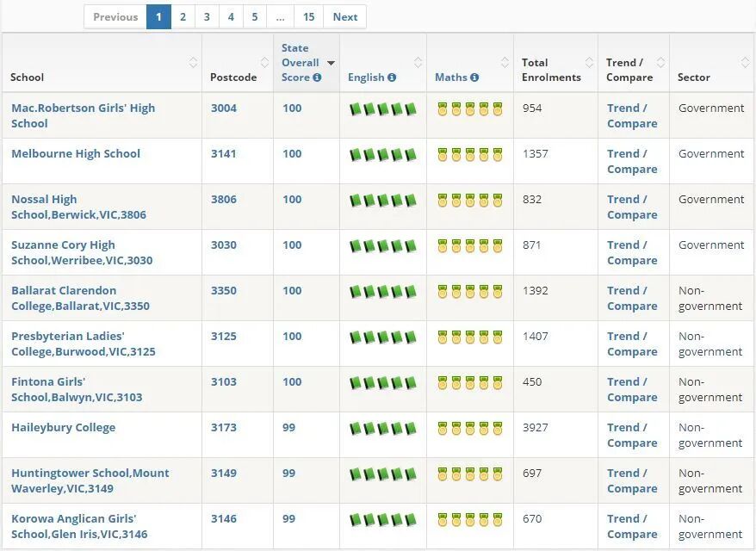
Task: Click Trend / Compare for Mac.Robertson Girls' High
Action: (x=632, y=115)
